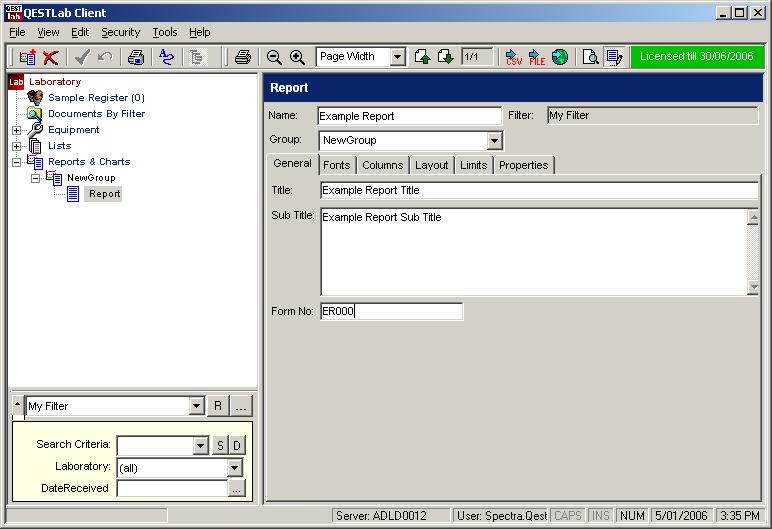Go to next page arrow icon

[x=446, y=57]
